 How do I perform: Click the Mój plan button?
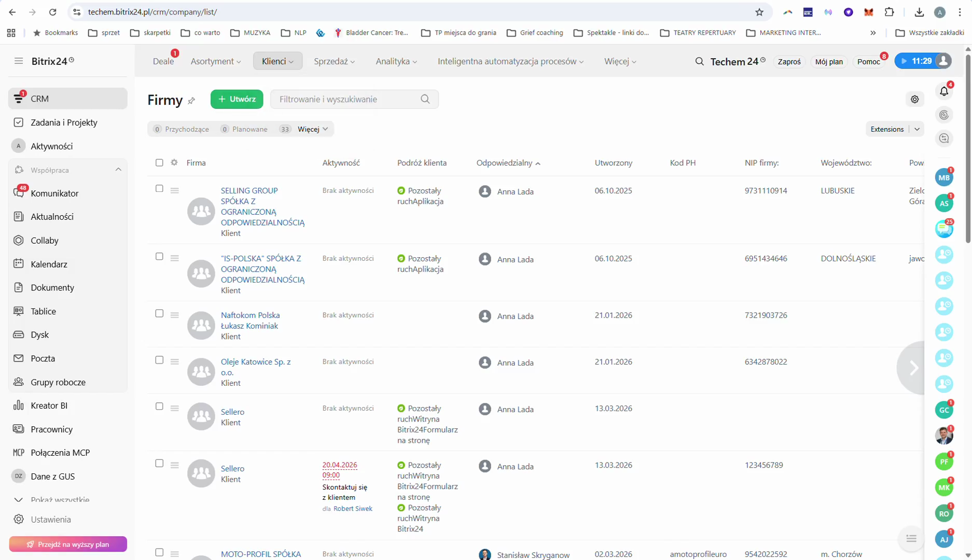click(829, 62)
